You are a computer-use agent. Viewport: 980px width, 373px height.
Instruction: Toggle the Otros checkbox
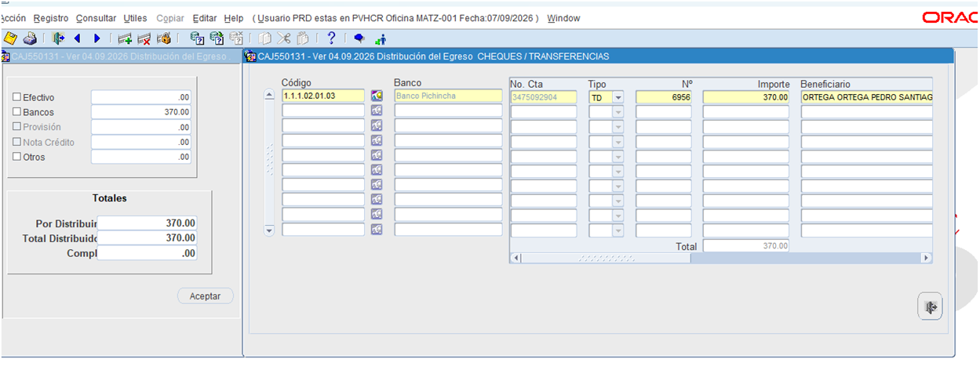(x=16, y=157)
